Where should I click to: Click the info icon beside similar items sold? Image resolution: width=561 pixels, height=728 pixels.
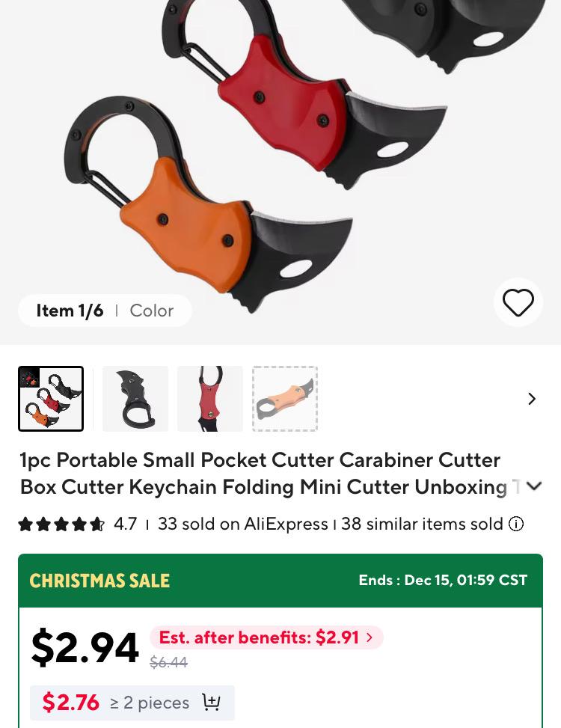click(x=516, y=524)
